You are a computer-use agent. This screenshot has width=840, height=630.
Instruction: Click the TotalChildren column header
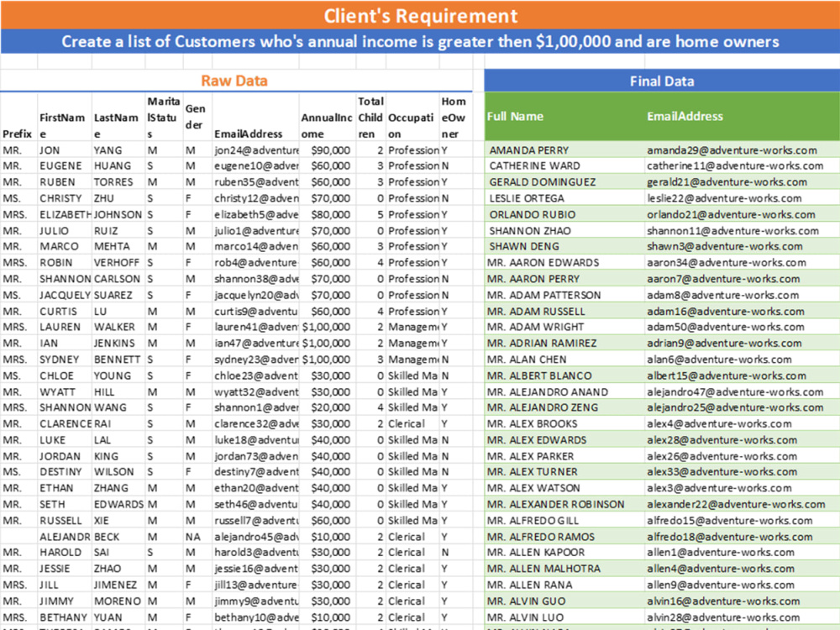coord(370,118)
